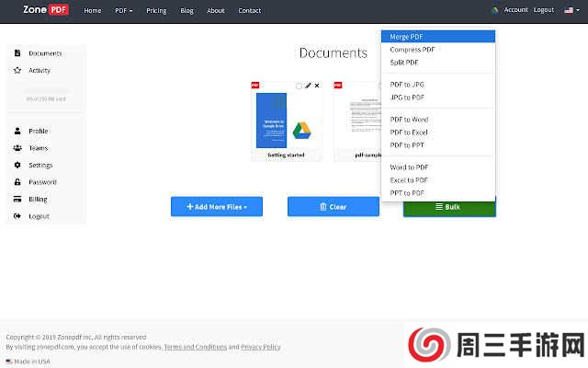Click the Billing card icon
The image size is (588, 368).
pyautogui.click(x=17, y=199)
